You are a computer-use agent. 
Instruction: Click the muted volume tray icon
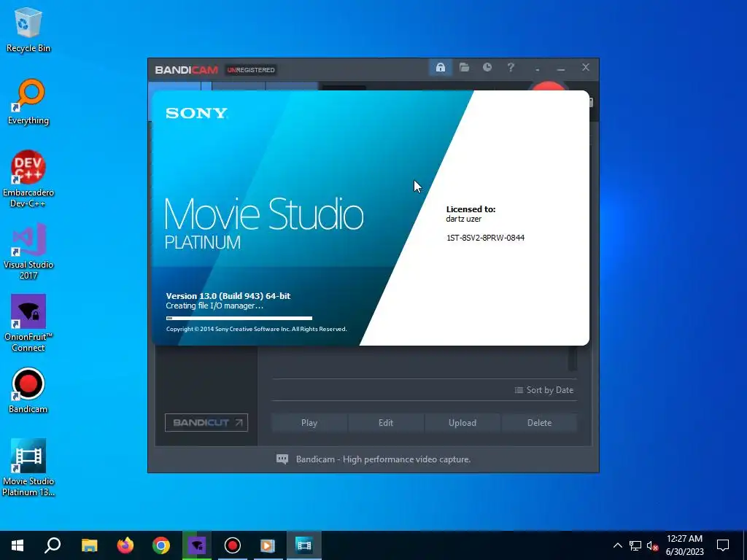652,545
